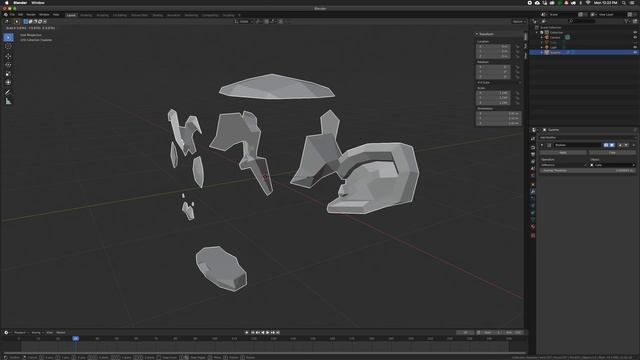Switch to the Sculpting workspace tab

(x=102, y=15)
